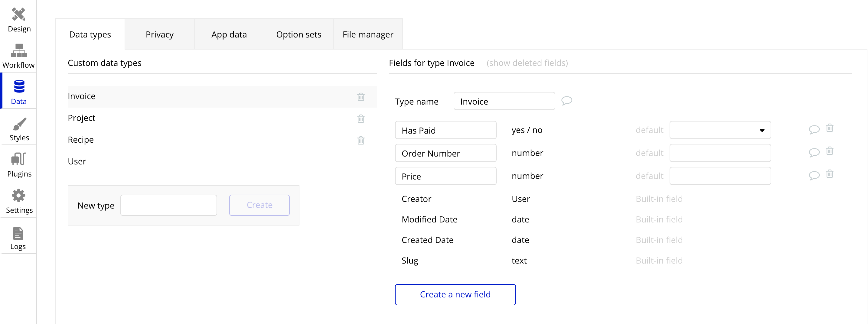Image resolution: width=868 pixels, height=324 pixels.
Task: Delete the Price field via trash icon
Action: coord(830,174)
